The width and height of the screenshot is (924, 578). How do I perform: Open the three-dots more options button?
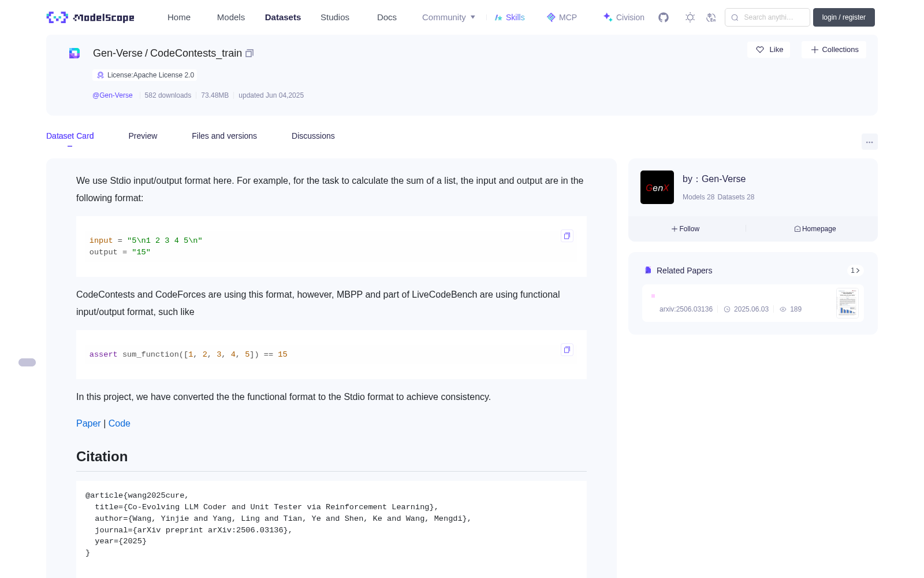click(869, 142)
